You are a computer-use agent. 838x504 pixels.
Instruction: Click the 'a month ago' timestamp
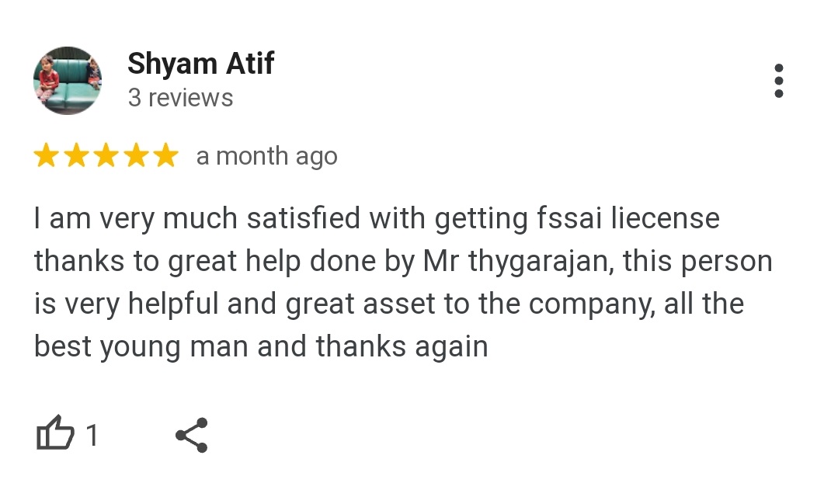[x=267, y=157]
